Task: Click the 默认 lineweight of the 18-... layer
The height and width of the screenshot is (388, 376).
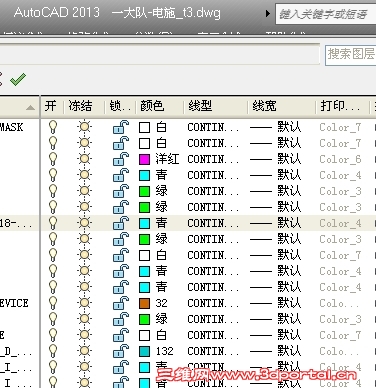Action: point(276,223)
